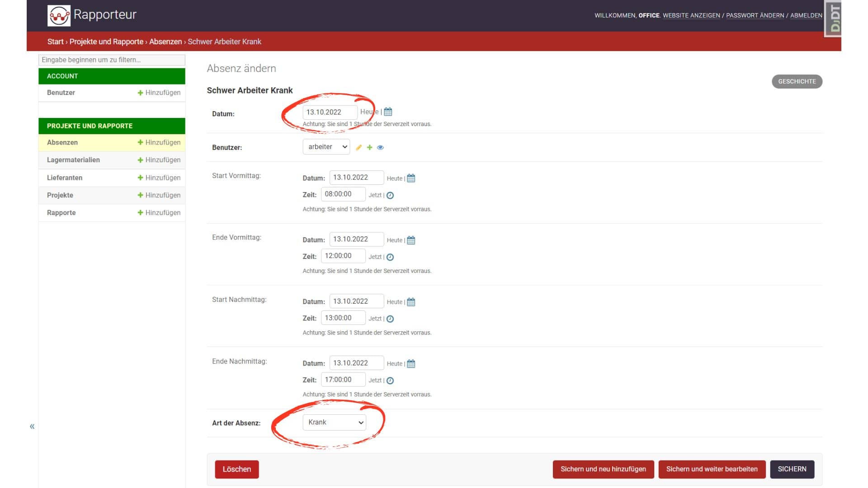This screenshot has width=868, height=488.
Task: Open calendar picker for top Datum field
Action: [x=388, y=112]
